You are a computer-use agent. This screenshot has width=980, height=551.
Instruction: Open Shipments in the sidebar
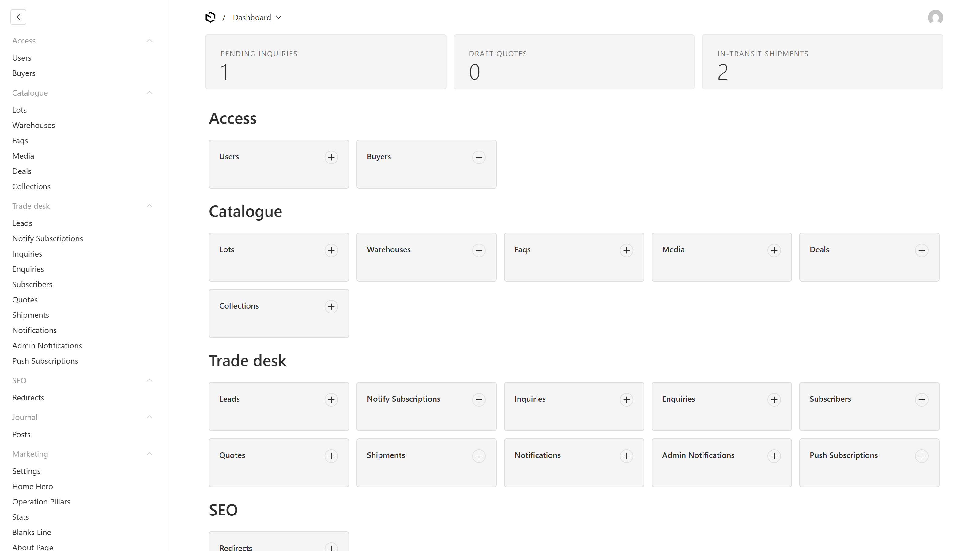pos(30,315)
